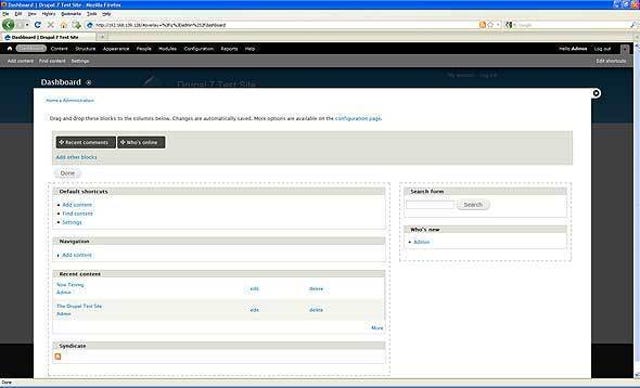Click the Search form text field
Viewport: 640px width, 388px height.
coord(430,205)
